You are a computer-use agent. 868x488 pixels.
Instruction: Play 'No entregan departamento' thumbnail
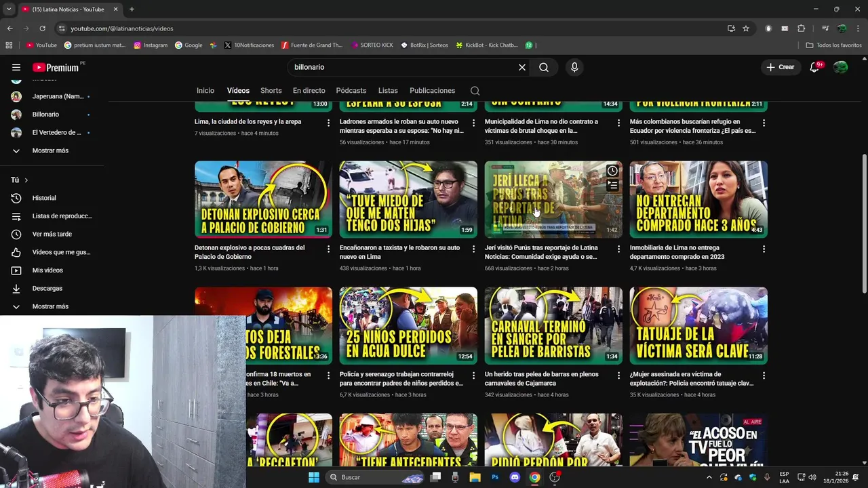(x=698, y=199)
